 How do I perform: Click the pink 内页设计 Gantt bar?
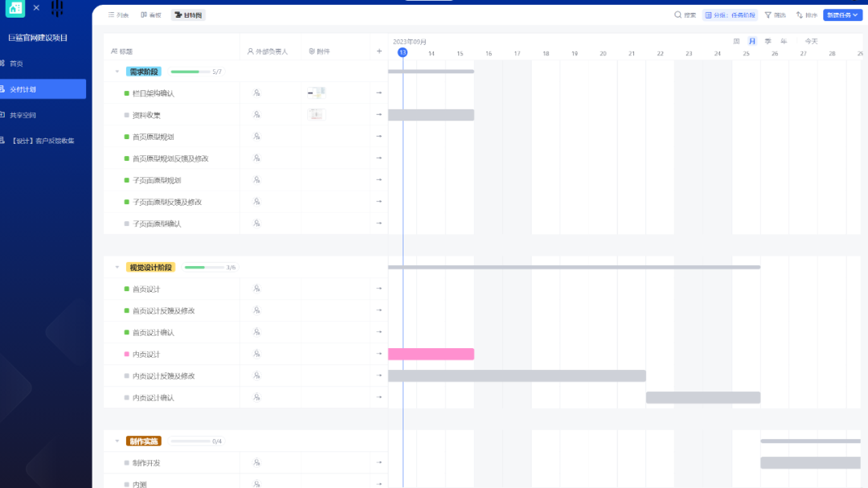431,354
